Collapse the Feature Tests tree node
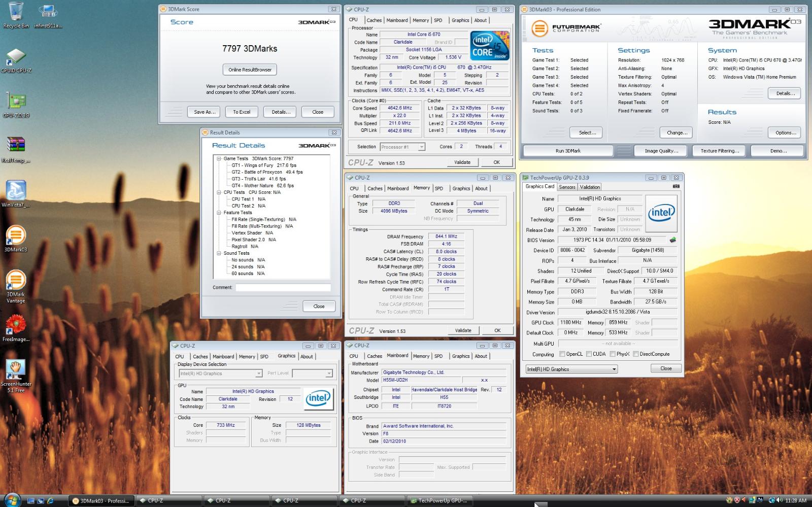Screen dimensions: 812x507 219,213
